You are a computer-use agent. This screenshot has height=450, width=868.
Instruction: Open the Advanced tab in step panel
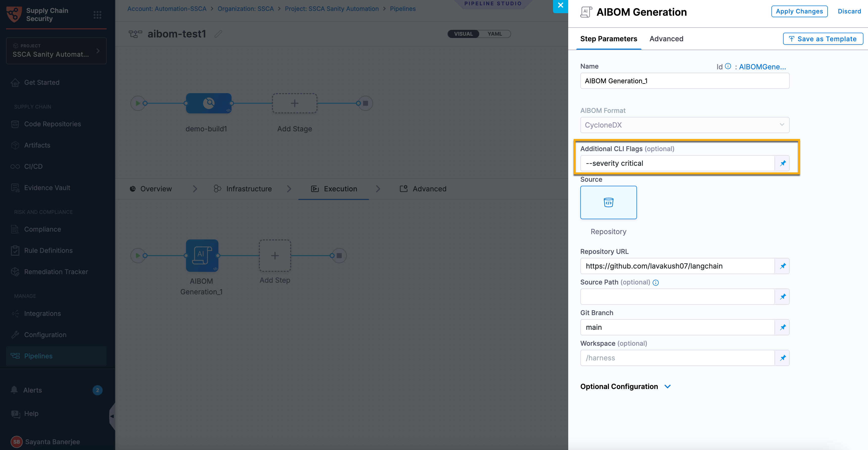tap(666, 39)
